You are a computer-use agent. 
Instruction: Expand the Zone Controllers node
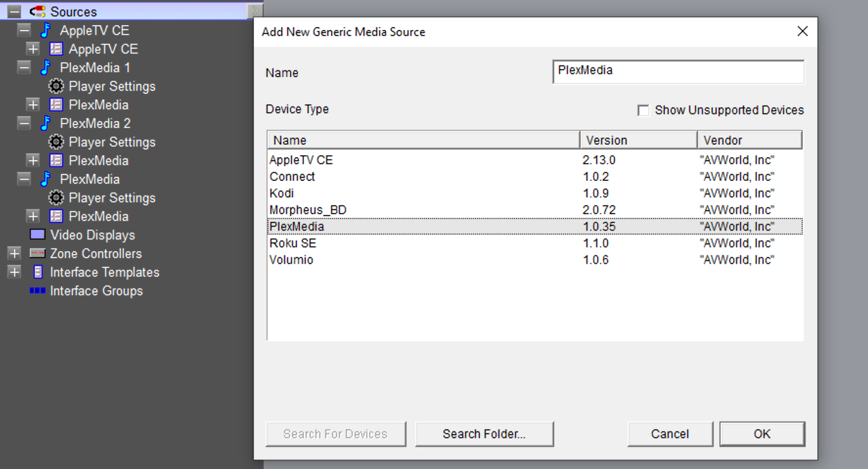(15, 253)
